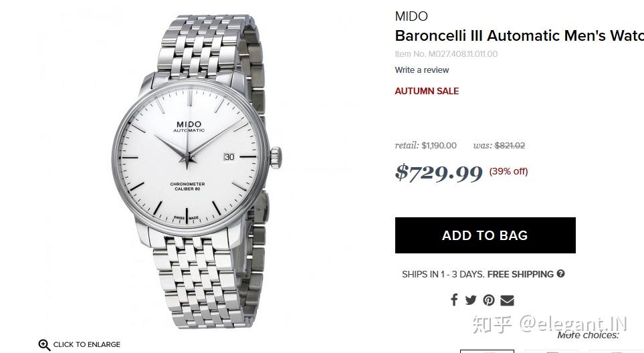Choose the second More choices thumbnail
Viewport: 644px width, 353px height.
click(551, 352)
